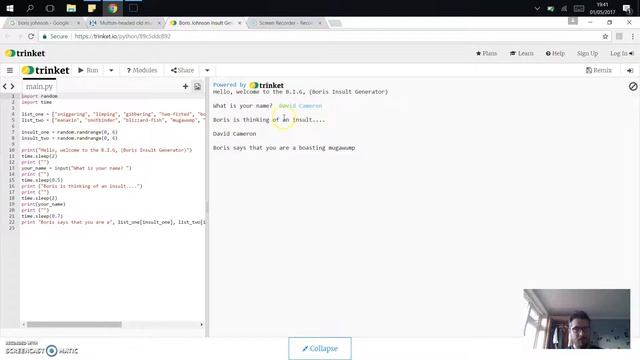640x360 pixels.
Task: Bookmark this page with the star icon
Action: 605,36
